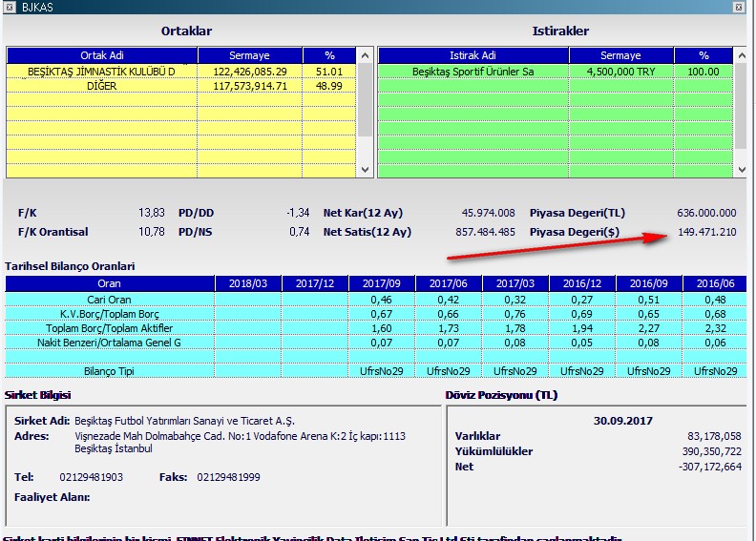Click Sermaye header in Ortaklar table
This screenshot has height=541, width=756.
click(249, 55)
